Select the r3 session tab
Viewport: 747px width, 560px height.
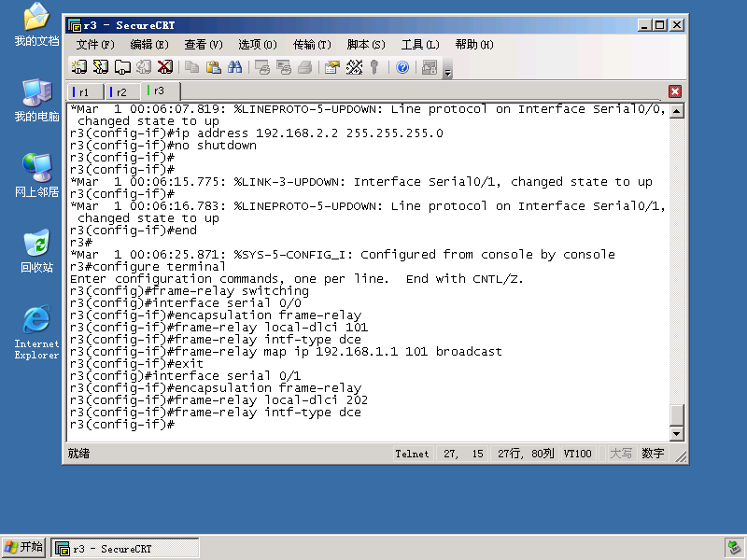coord(161,91)
